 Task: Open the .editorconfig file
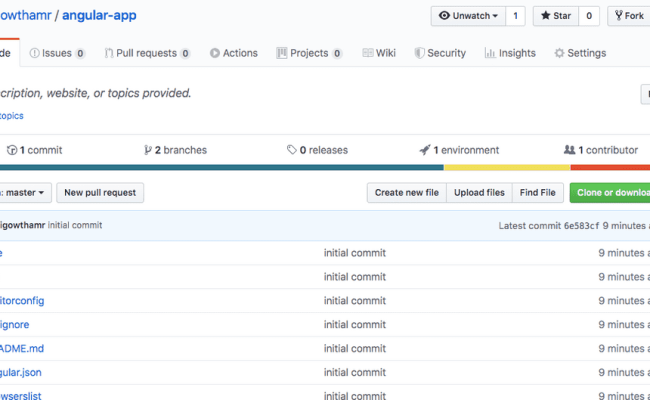[22, 301]
